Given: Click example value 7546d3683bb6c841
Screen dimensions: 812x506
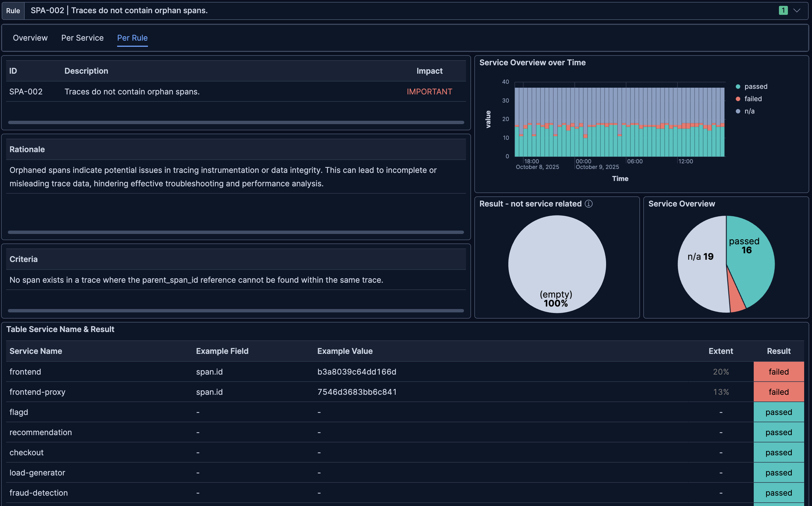Looking at the screenshot, I should [357, 392].
